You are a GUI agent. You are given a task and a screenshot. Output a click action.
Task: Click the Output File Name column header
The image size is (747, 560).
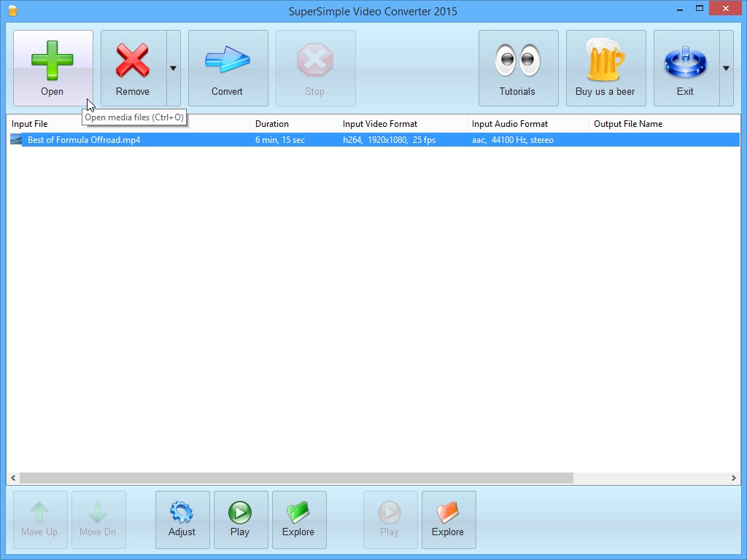665,124
